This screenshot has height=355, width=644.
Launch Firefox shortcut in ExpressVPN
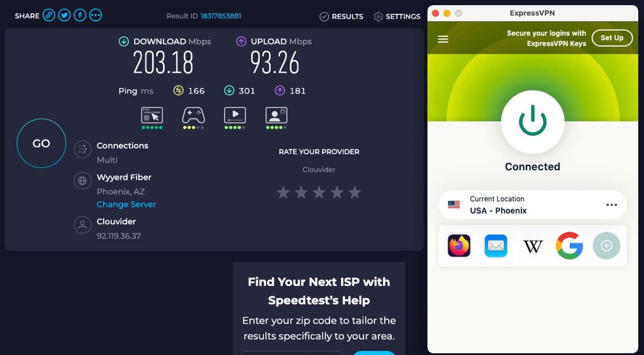[458, 246]
